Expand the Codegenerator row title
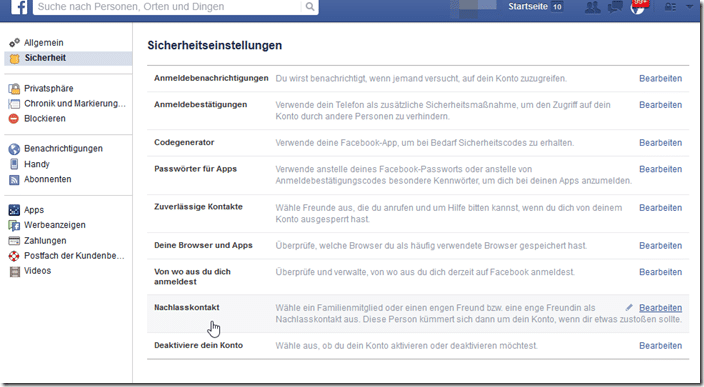The width and height of the screenshot is (704, 387). [184, 142]
